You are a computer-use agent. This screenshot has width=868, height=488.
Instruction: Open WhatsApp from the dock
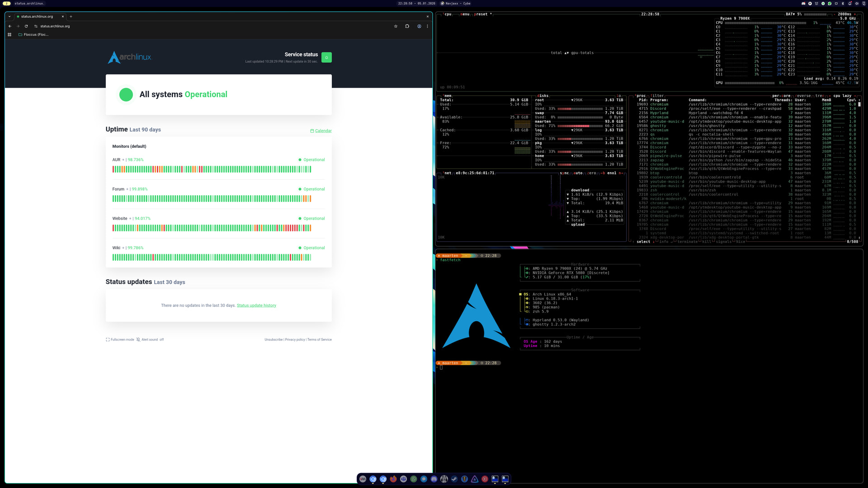click(x=414, y=479)
